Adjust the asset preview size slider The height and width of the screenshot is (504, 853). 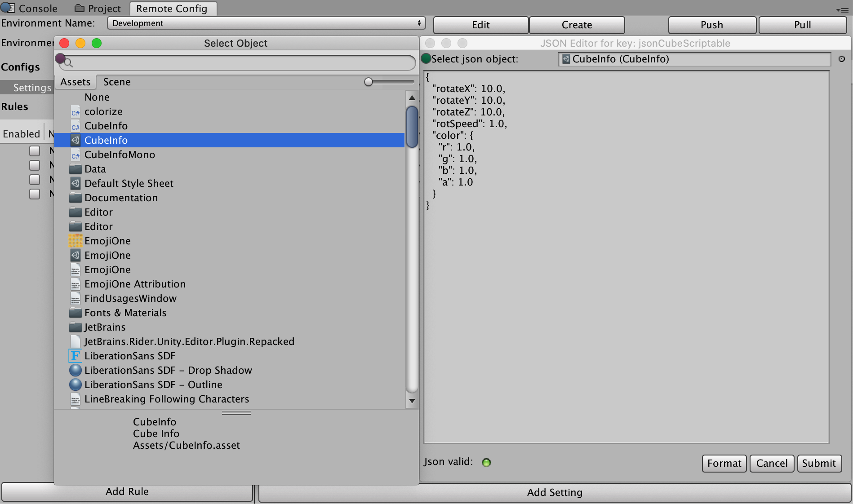369,82
